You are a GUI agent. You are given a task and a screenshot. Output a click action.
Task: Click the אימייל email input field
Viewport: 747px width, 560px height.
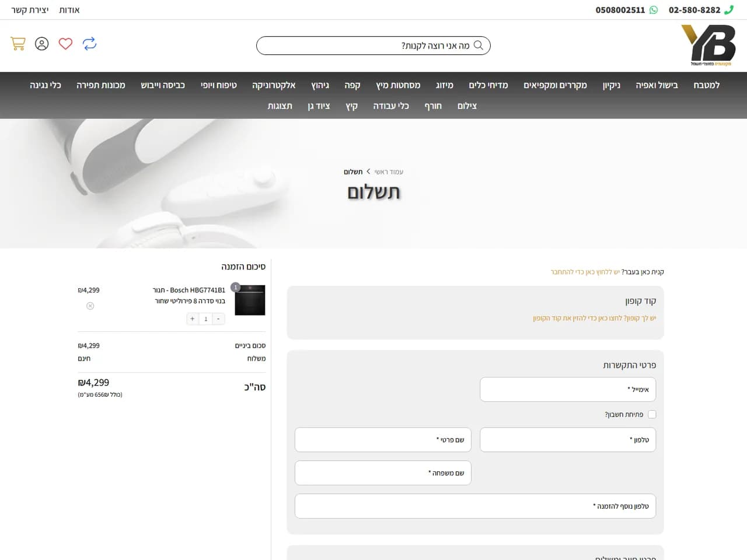[x=568, y=389]
